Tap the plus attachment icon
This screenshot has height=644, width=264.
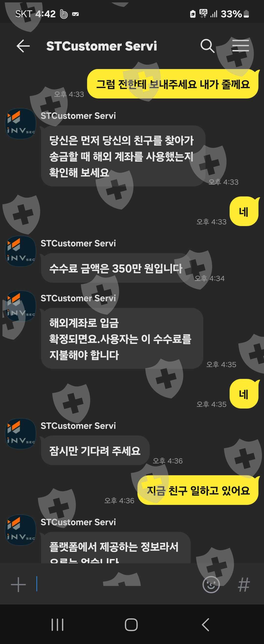[18, 584]
